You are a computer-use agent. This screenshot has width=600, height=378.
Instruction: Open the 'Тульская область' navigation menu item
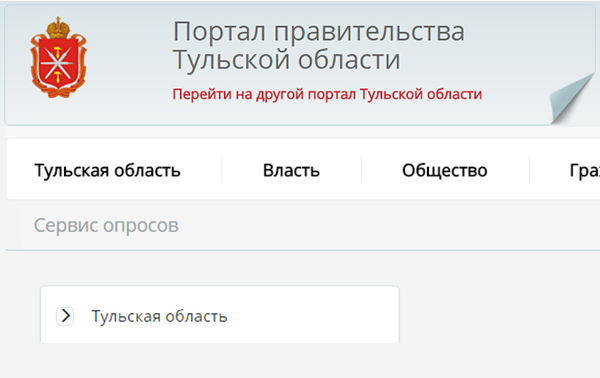click(108, 170)
